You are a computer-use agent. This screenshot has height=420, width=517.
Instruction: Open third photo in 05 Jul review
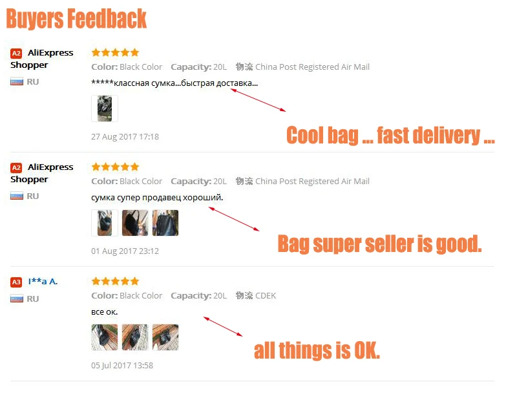tap(165, 337)
